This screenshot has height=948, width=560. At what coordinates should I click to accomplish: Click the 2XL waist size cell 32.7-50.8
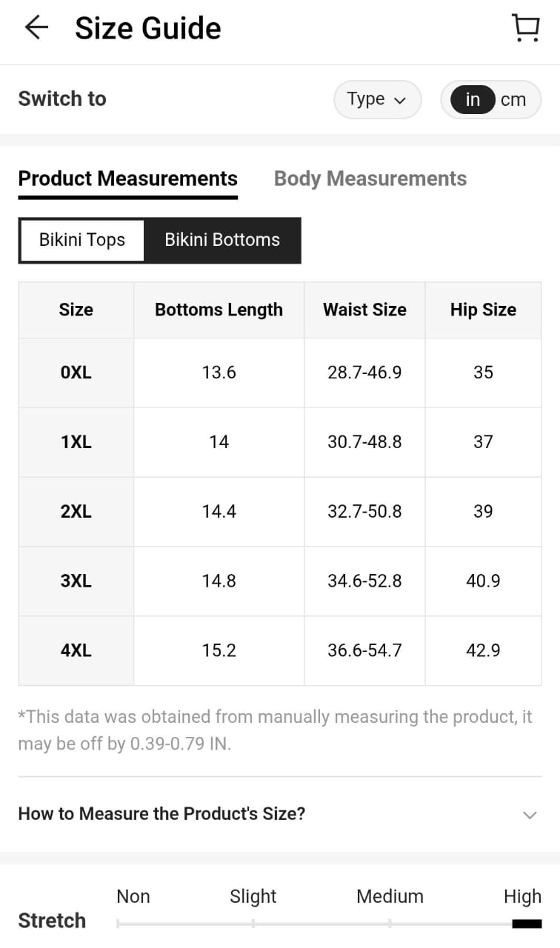[x=364, y=512]
